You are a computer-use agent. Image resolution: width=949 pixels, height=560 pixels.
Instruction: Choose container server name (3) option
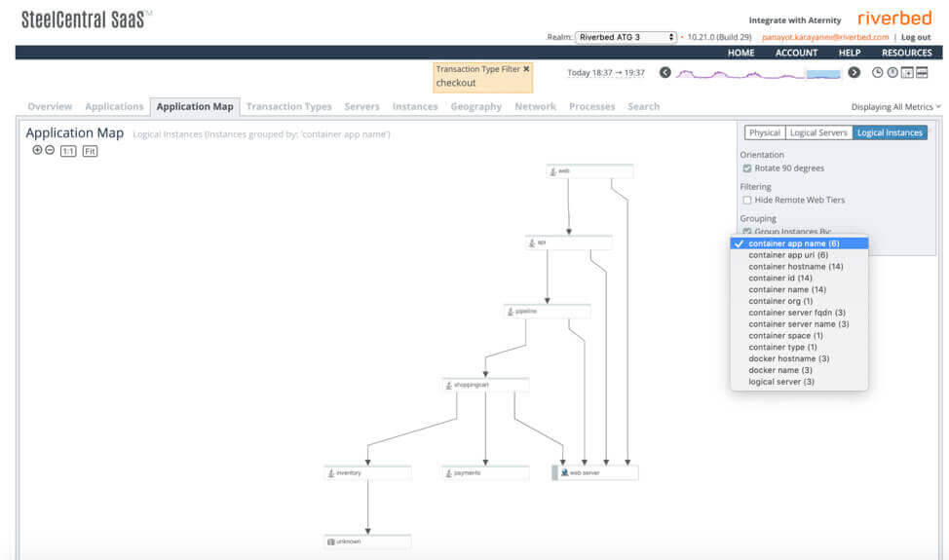[799, 324]
